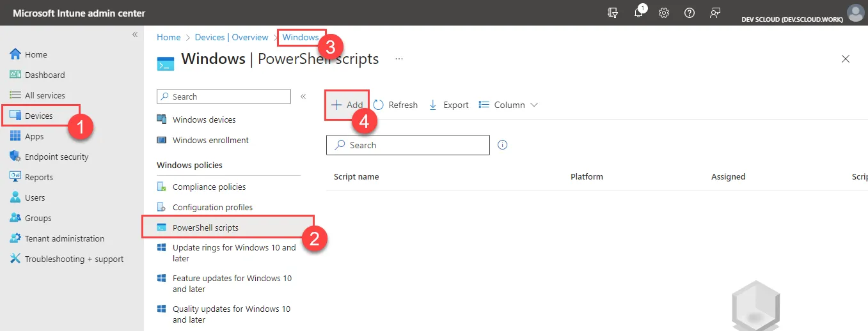868x331 pixels.
Task: Export the scripts list
Action: [448, 105]
